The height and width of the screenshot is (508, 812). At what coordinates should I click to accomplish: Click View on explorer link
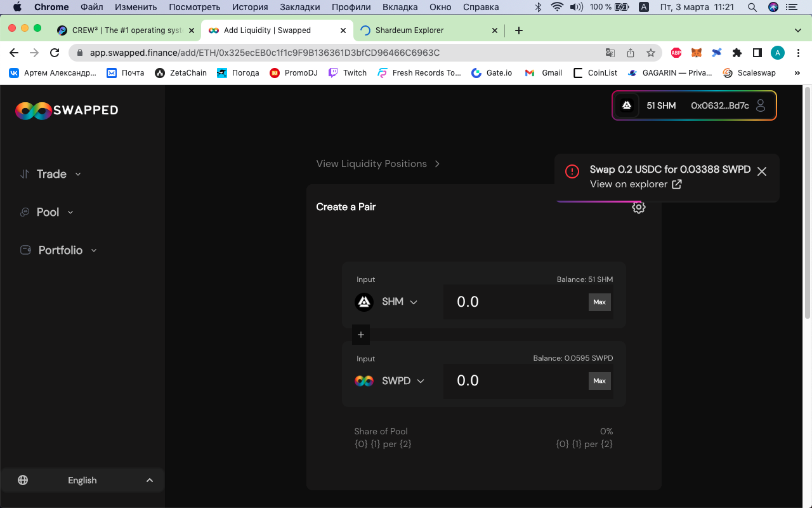[x=636, y=184]
